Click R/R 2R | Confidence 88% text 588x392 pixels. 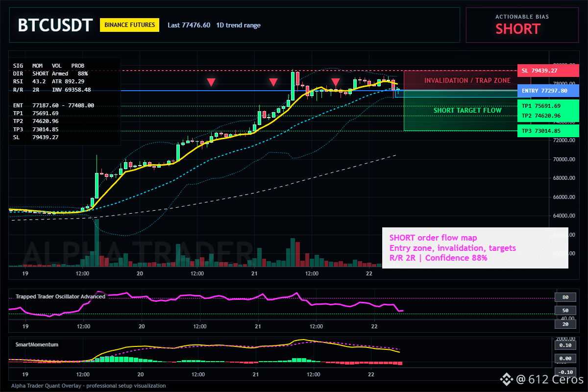(438, 258)
